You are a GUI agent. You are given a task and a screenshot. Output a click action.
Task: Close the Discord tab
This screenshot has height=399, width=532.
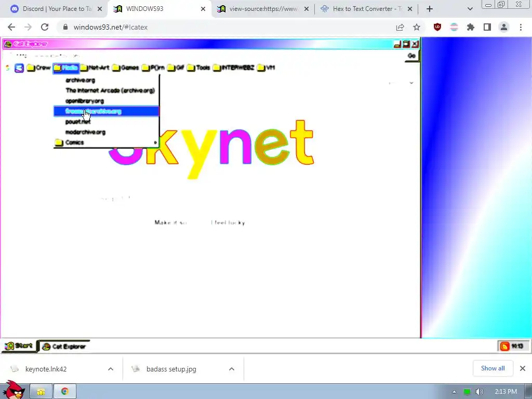pos(100,9)
